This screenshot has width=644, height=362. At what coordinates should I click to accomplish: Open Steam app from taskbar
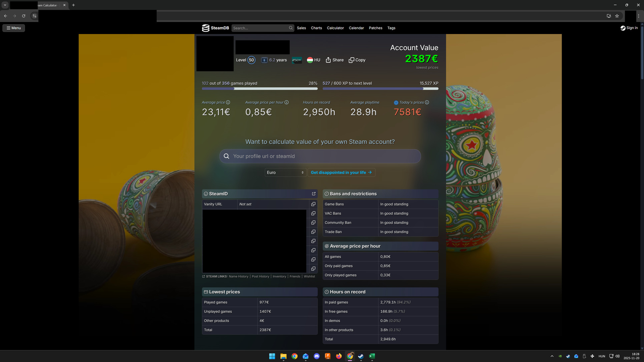click(361, 356)
